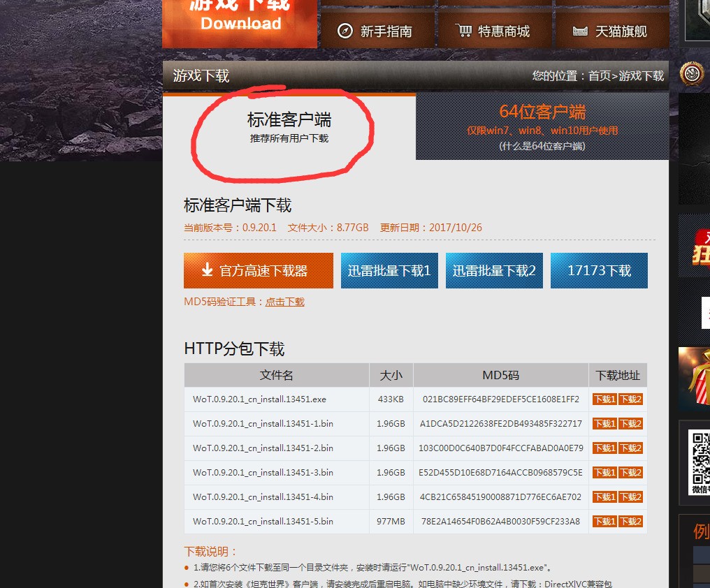710x588 pixels.
Task: Click 下载1 for install.13451-3.bin file
Action: 604,473
